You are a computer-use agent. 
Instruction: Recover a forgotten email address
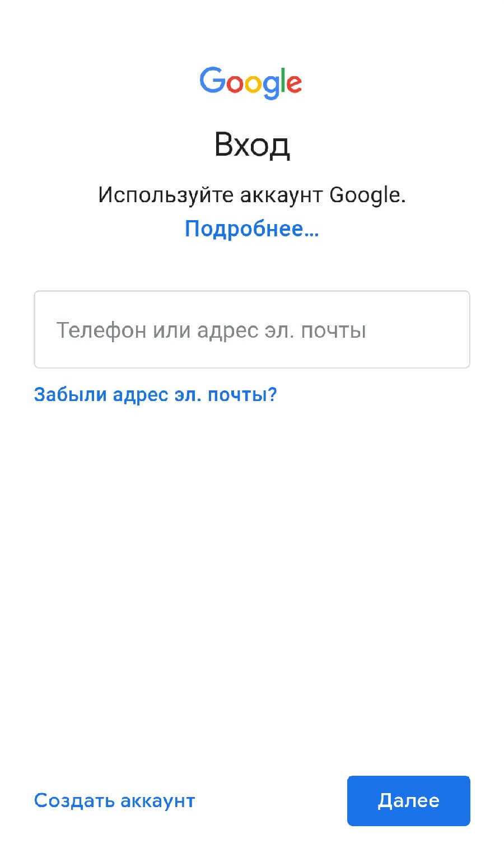155,395
